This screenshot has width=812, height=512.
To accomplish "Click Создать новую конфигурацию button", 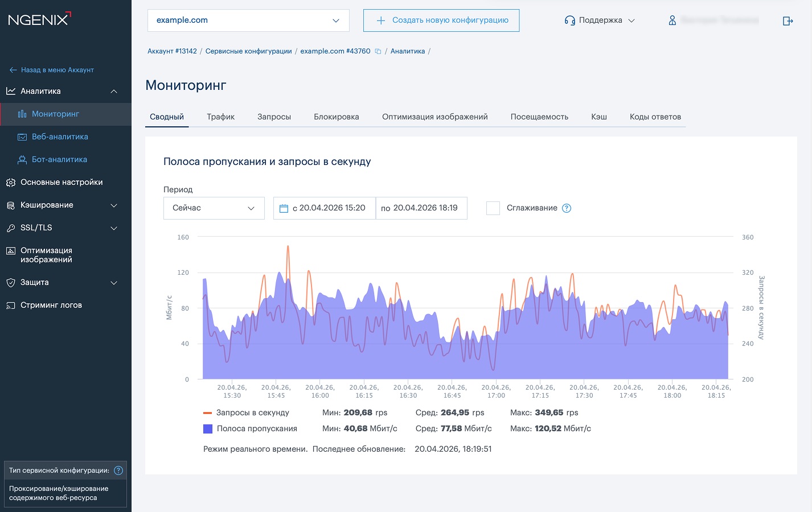I will 441,20.
